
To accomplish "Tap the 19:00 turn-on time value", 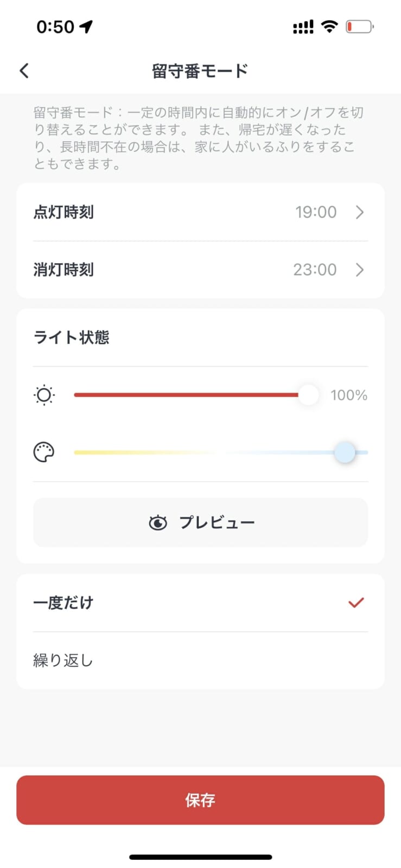I will click(x=316, y=212).
